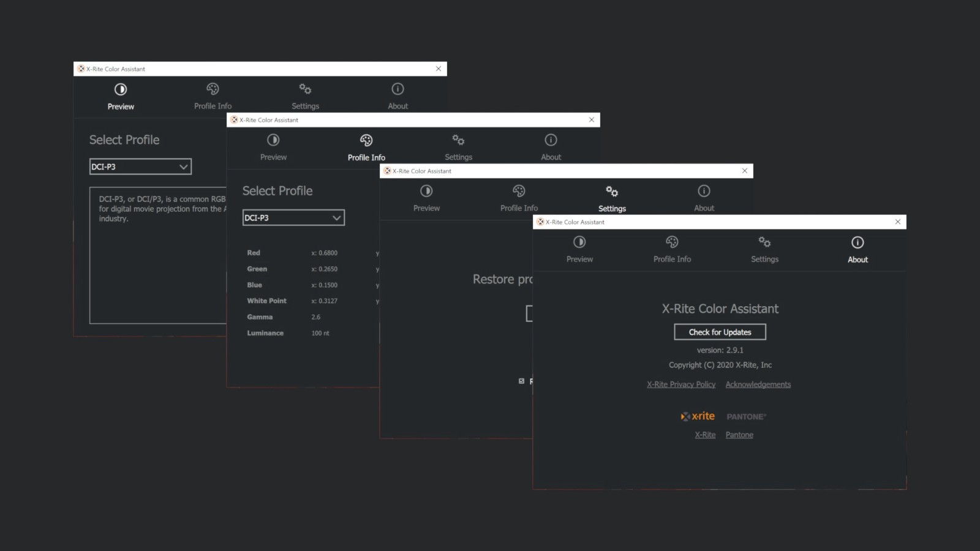Close the Profile Info window
This screenshot has height=551, width=980.
(x=592, y=120)
